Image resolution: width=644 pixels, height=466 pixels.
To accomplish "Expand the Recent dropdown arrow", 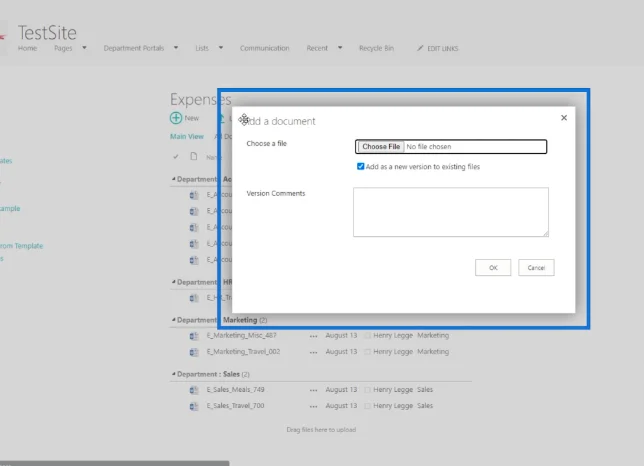I will tap(340, 48).
